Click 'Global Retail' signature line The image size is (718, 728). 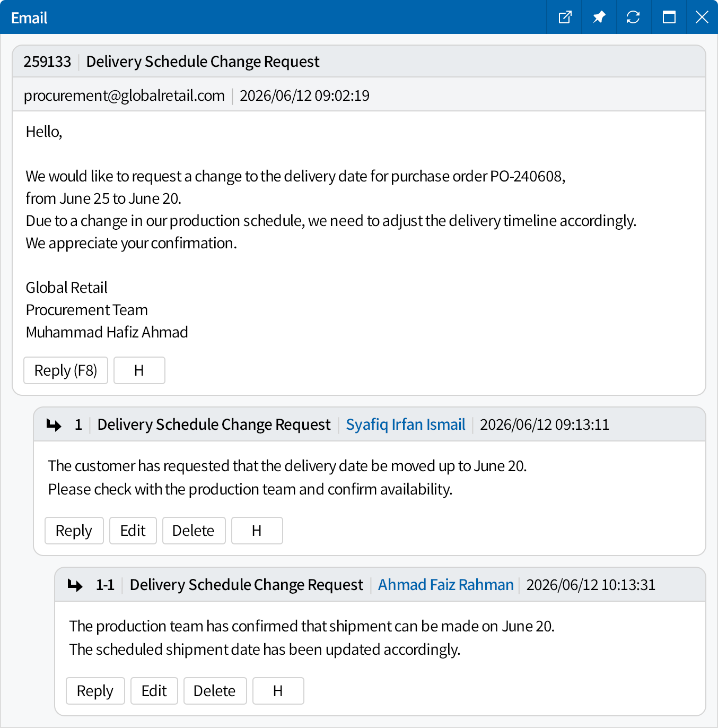[67, 288]
